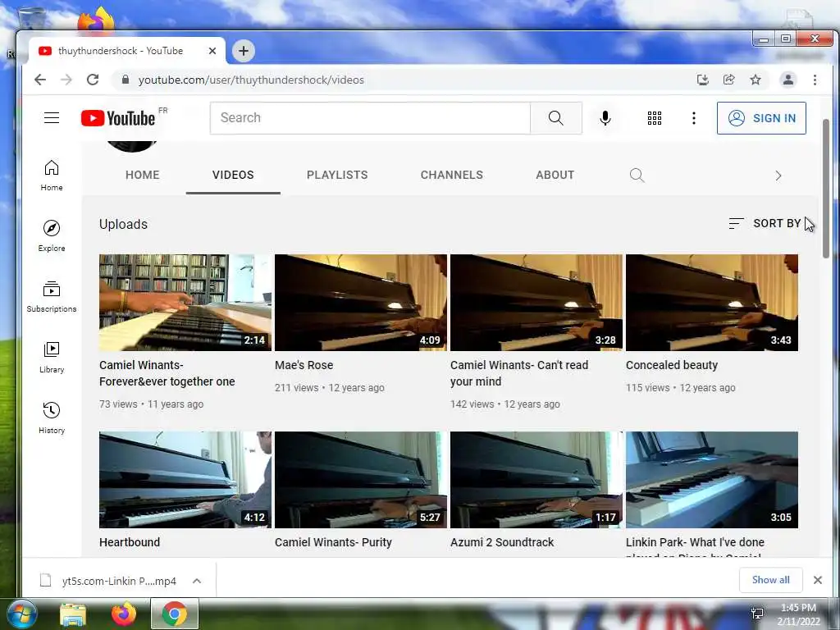Viewport: 840px width, 630px height.
Task: Open File Explorer from the taskbar
Action: (x=73, y=614)
